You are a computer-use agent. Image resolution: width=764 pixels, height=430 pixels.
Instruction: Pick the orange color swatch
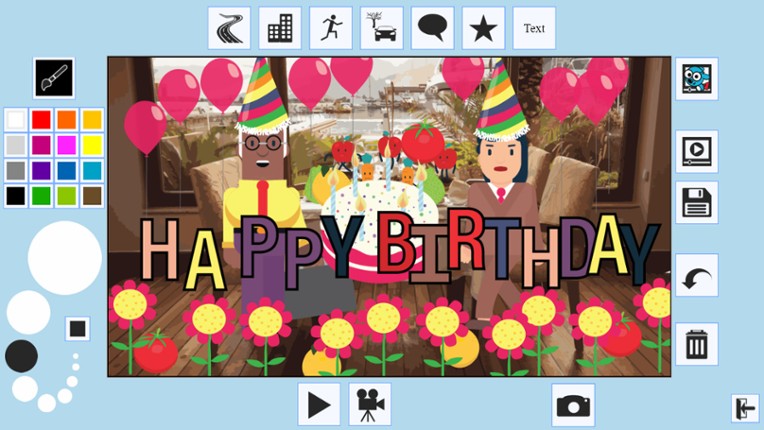pyautogui.click(x=67, y=120)
